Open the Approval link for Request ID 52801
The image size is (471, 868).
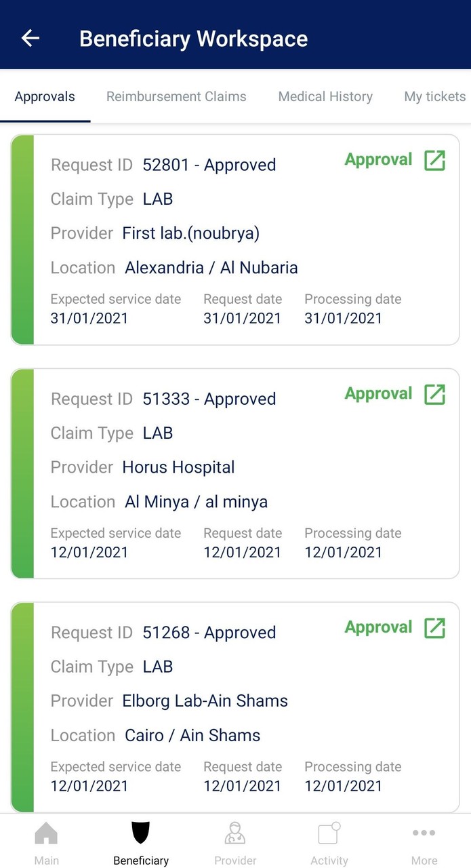(x=395, y=160)
